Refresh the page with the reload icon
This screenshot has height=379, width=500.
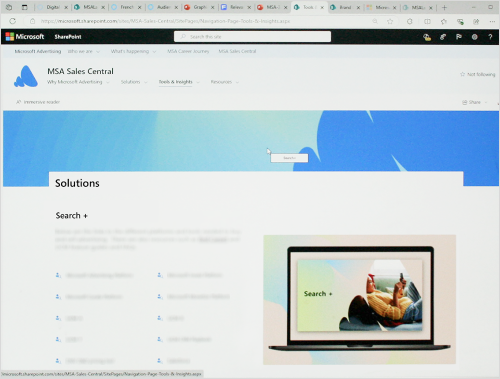point(13,21)
